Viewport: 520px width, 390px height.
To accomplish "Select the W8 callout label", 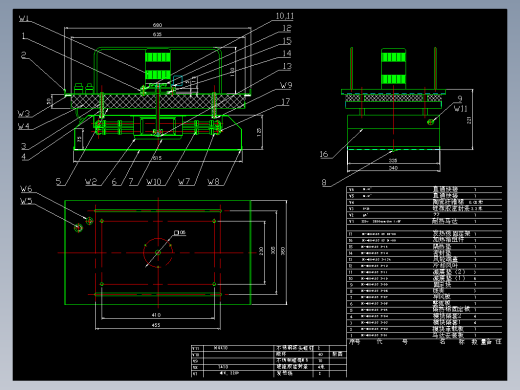I will tap(213, 182).
